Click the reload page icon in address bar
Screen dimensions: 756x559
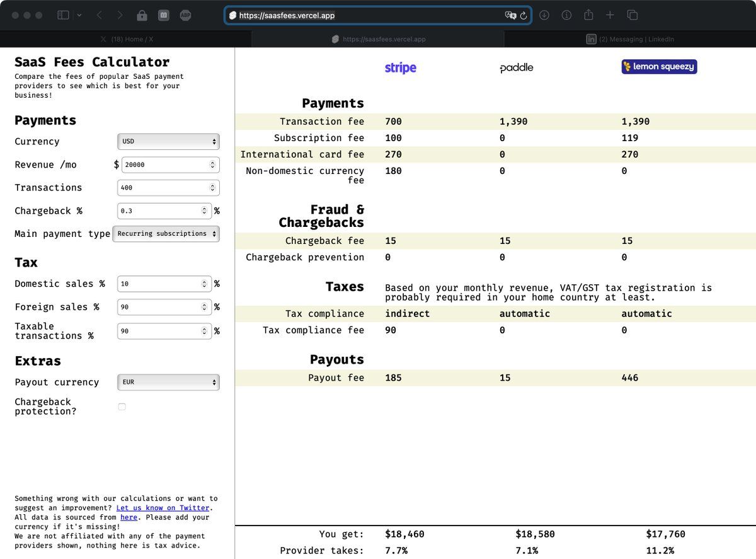(x=524, y=16)
